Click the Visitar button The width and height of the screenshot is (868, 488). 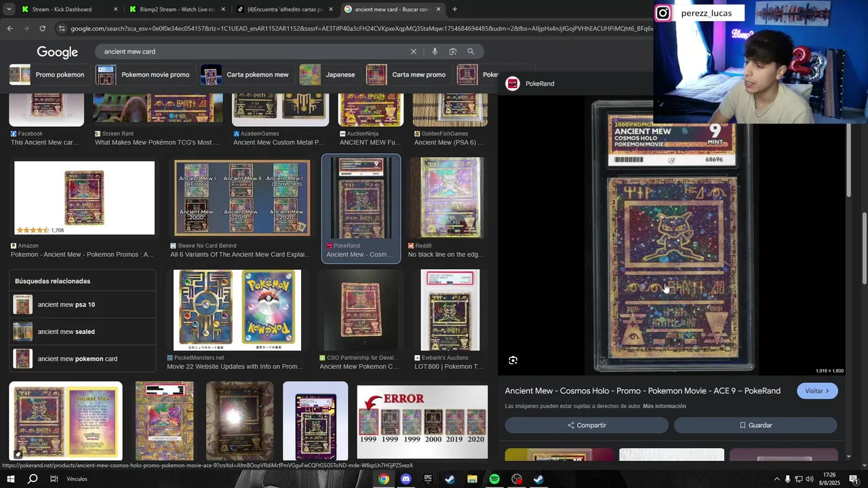(x=817, y=391)
